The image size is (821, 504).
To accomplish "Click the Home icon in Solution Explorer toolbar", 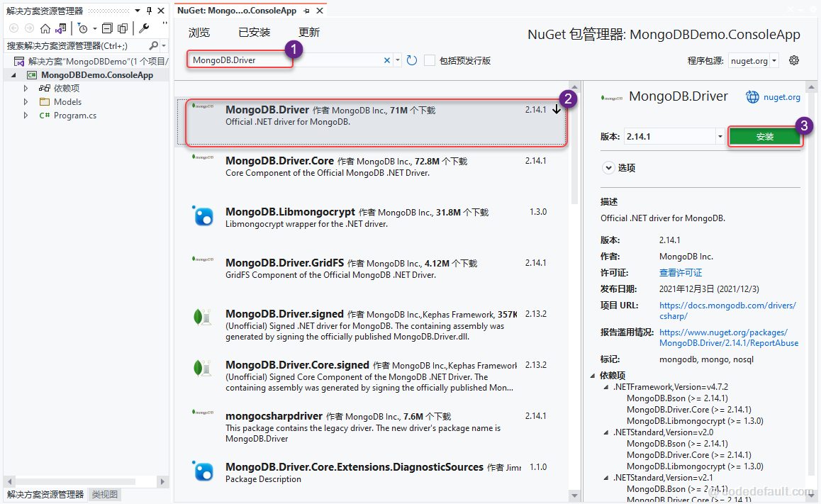I will click(44, 28).
